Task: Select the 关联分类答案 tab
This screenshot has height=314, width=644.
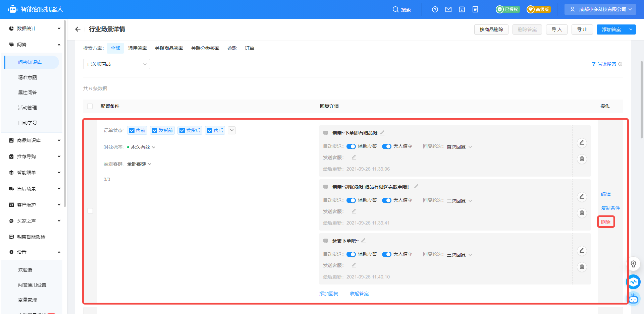Action: (x=205, y=48)
